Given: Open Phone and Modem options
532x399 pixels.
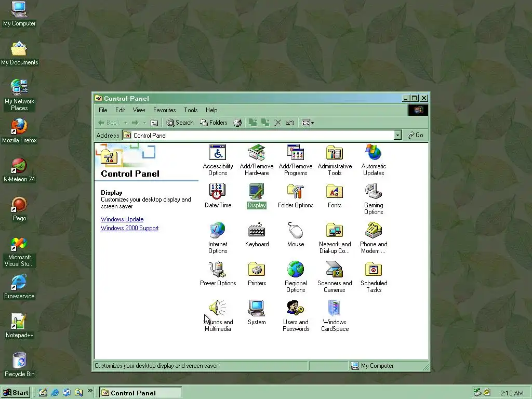Looking at the screenshot, I should (x=374, y=238).
